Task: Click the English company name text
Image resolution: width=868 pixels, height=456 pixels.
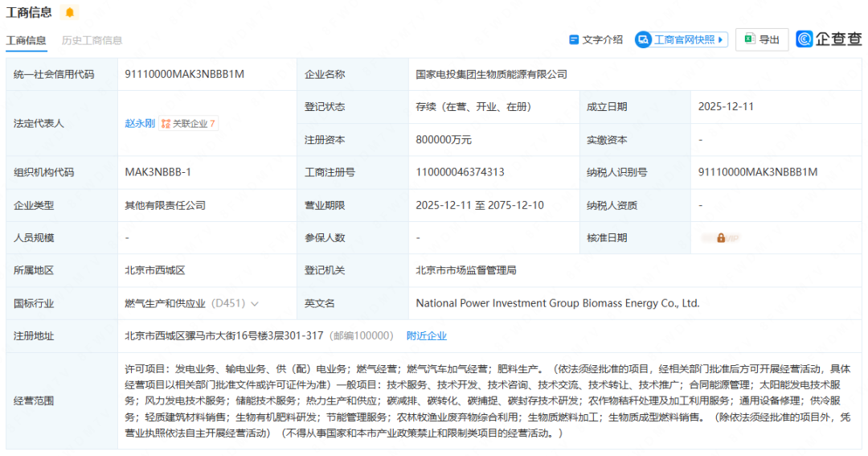Action: tap(557, 303)
